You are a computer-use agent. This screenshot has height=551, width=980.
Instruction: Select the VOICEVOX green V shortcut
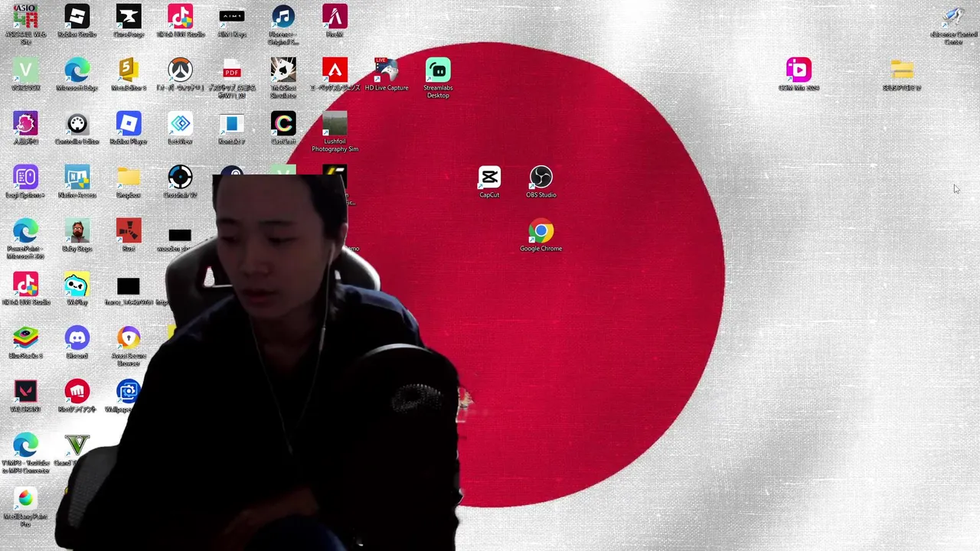coord(25,75)
